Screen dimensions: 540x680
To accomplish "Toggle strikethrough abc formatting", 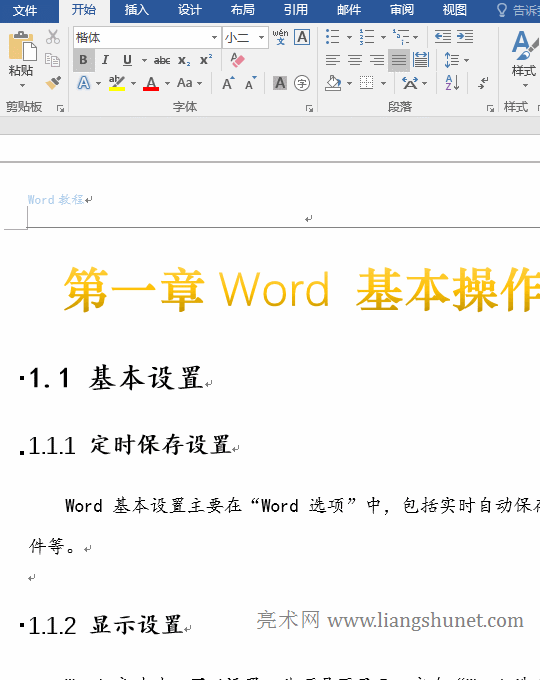I will [162, 60].
